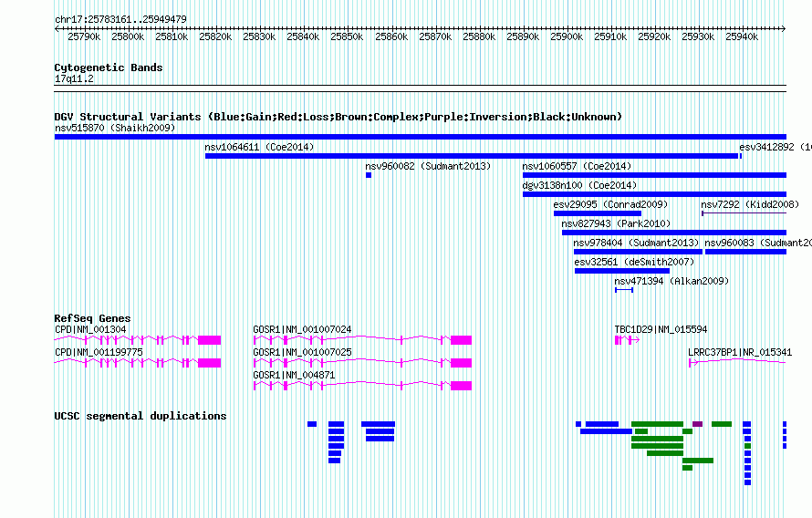Click the nsv1060557 (Coe2014) label
The height and width of the screenshot is (518, 812).
(577, 166)
